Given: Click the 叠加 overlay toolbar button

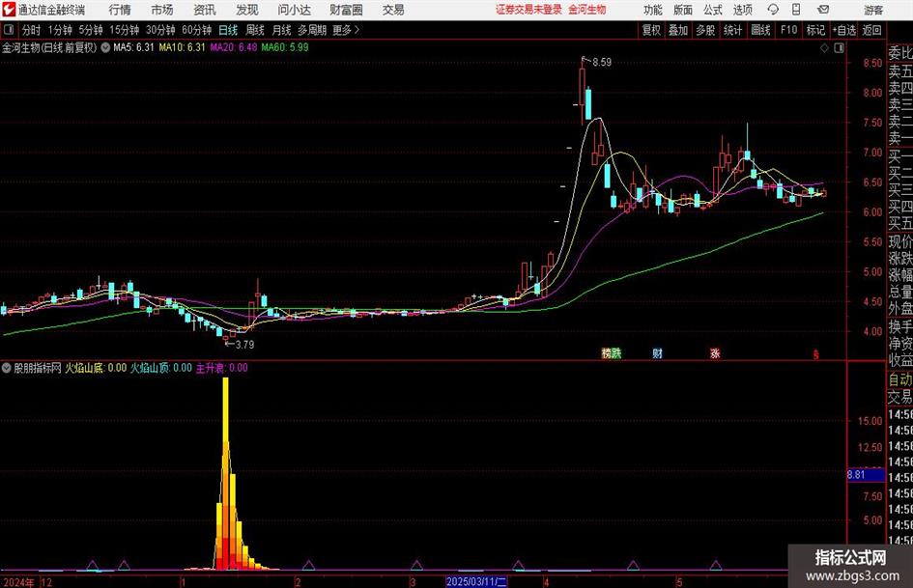Looking at the screenshot, I should click(678, 30).
